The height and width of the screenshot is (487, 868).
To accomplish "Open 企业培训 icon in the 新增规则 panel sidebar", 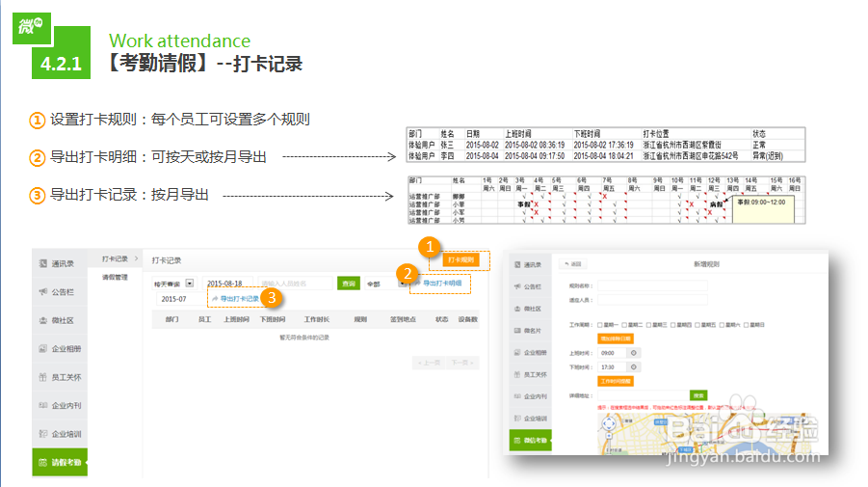I will tap(517, 419).
